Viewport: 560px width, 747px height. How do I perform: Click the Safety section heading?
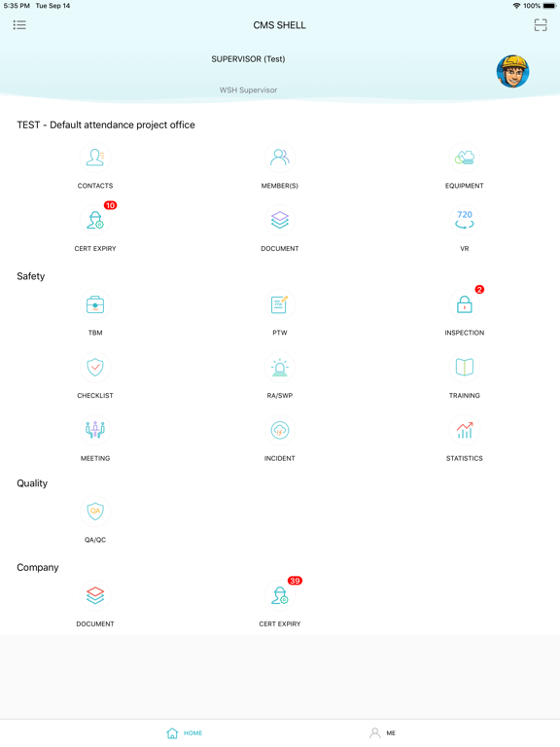coord(30,276)
